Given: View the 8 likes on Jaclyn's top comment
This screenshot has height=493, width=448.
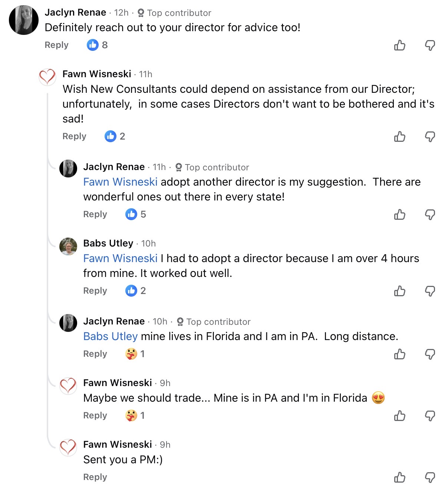Looking at the screenshot, I should 97,45.
